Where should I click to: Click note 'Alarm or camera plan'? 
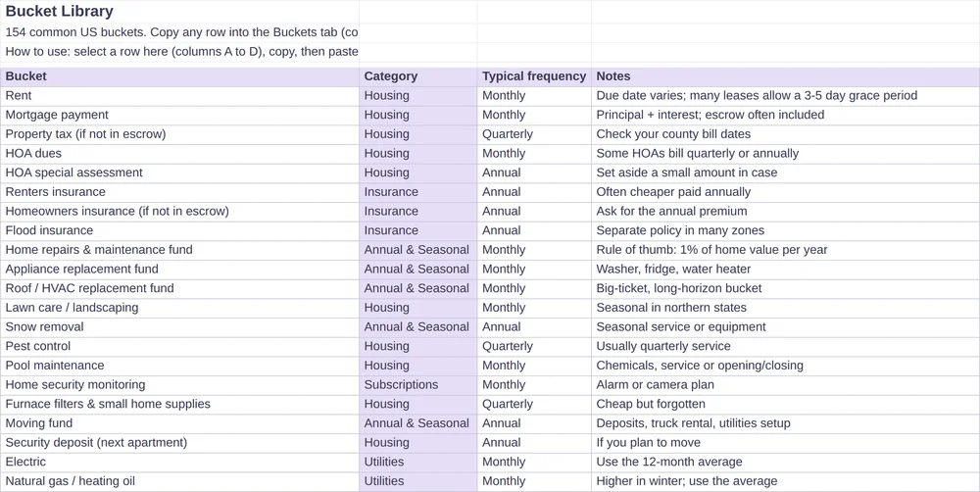tap(786, 385)
